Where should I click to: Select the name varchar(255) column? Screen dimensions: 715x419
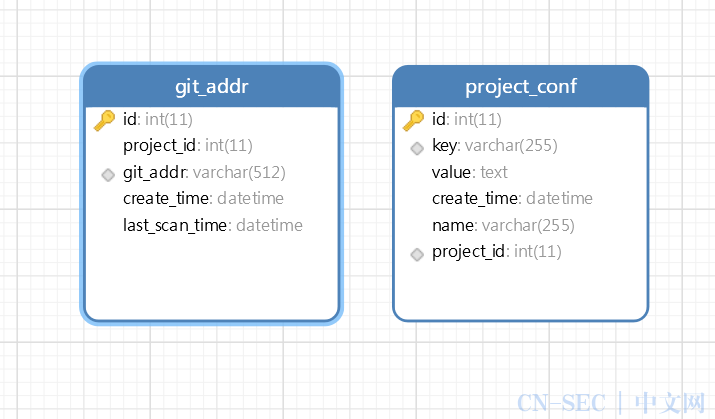pyautogui.click(x=503, y=225)
